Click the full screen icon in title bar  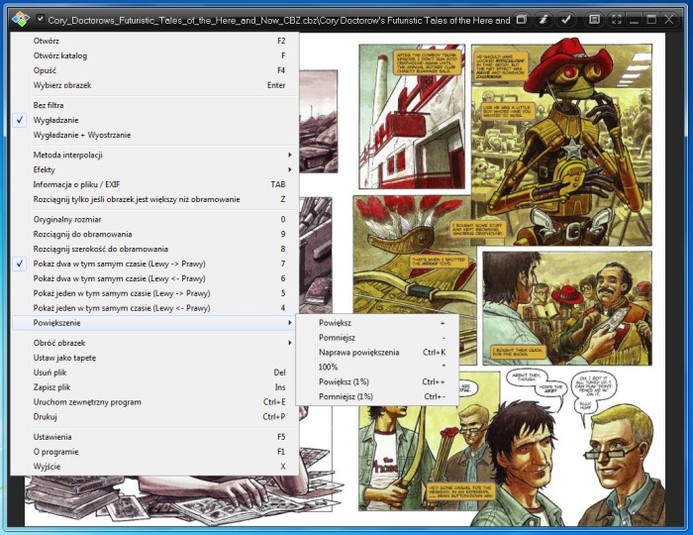[616, 19]
